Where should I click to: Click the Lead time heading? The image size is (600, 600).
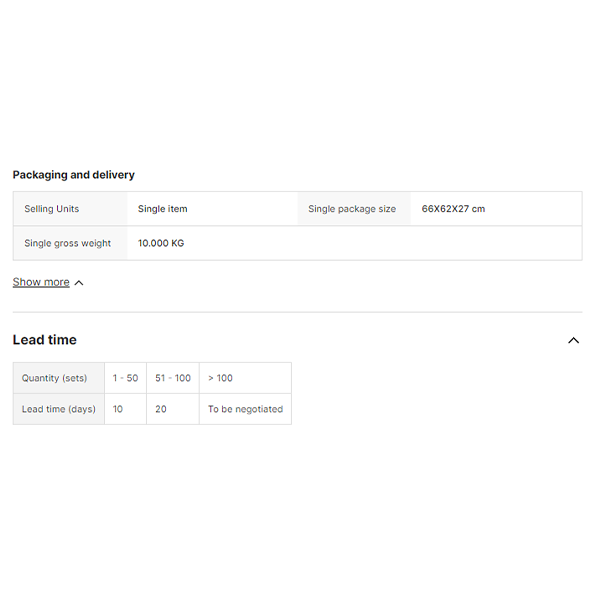(x=45, y=340)
